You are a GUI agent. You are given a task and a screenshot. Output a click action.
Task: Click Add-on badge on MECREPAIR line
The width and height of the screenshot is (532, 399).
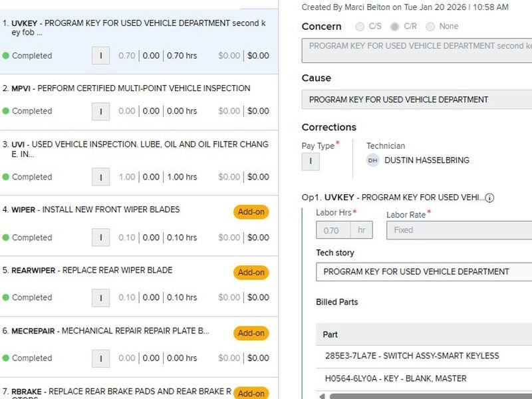pyautogui.click(x=251, y=333)
